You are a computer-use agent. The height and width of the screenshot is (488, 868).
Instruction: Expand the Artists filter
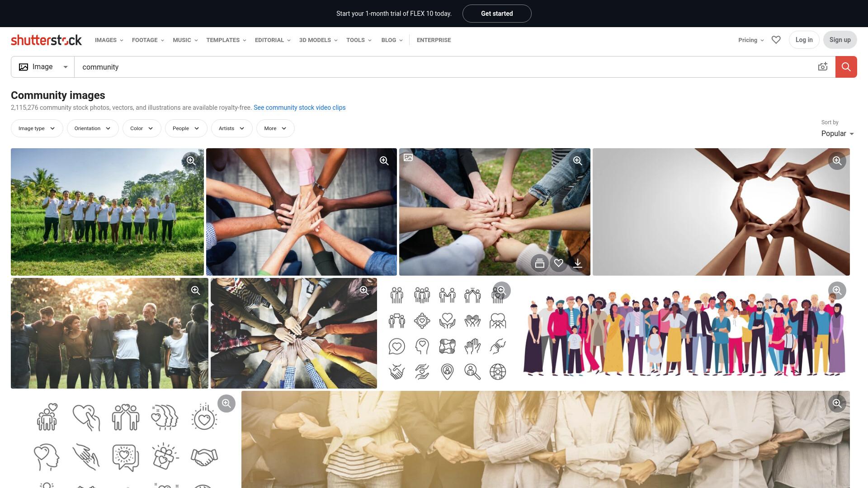coord(231,128)
